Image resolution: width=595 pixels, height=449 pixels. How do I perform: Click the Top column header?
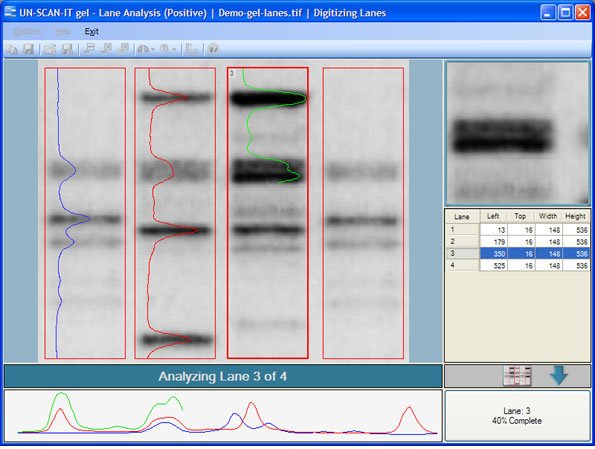pyautogui.click(x=520, y=216)
